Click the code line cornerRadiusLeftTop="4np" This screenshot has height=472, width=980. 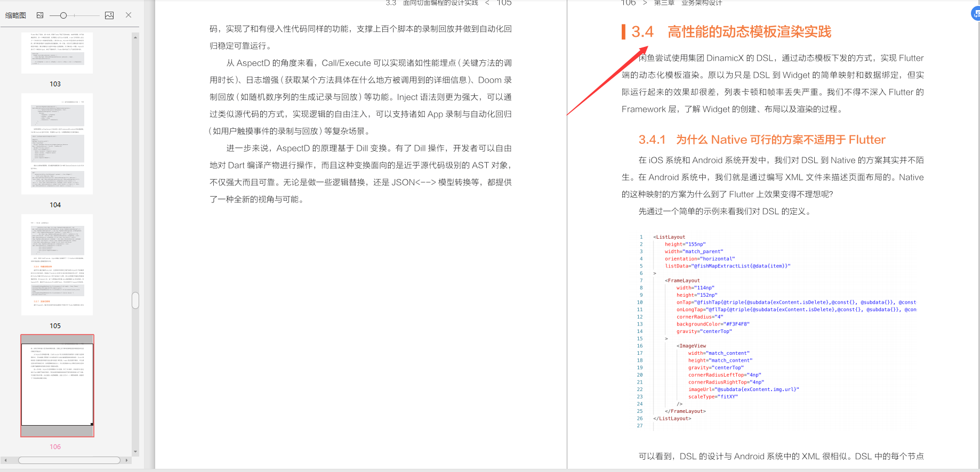point(725,375)
